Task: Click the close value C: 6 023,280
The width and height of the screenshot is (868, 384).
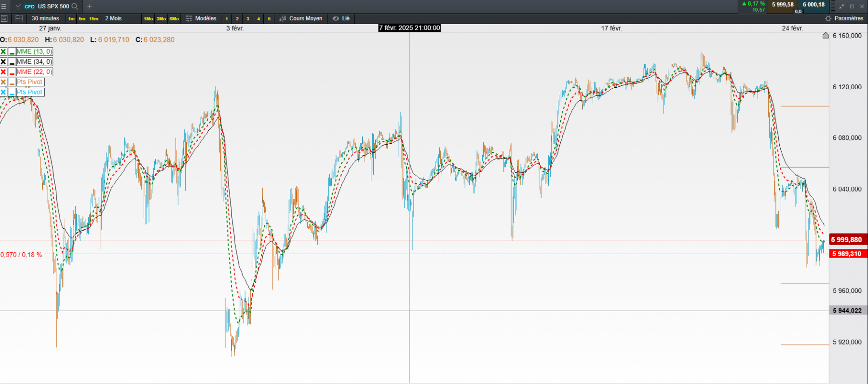Action: coord(155,40)
